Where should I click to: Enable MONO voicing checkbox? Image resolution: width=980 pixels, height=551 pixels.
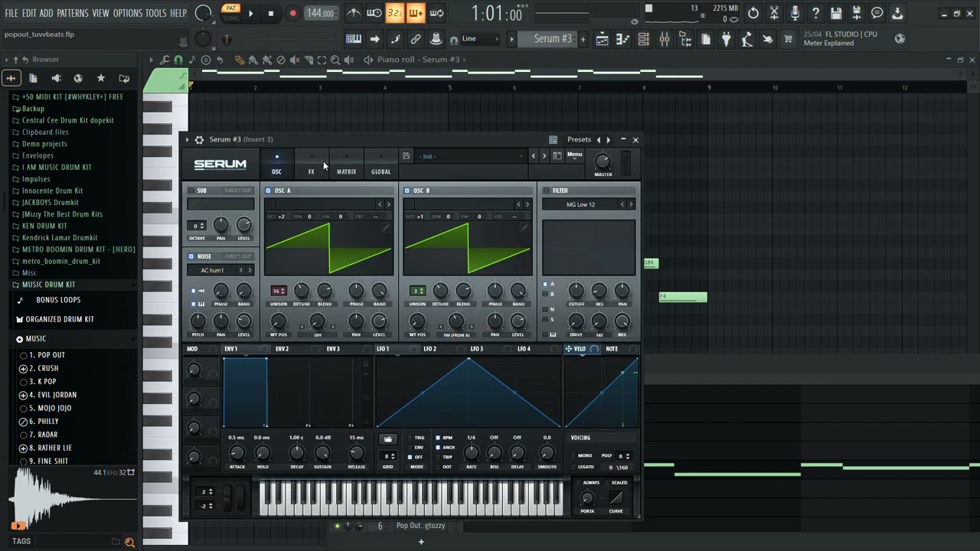coord(574,456)
